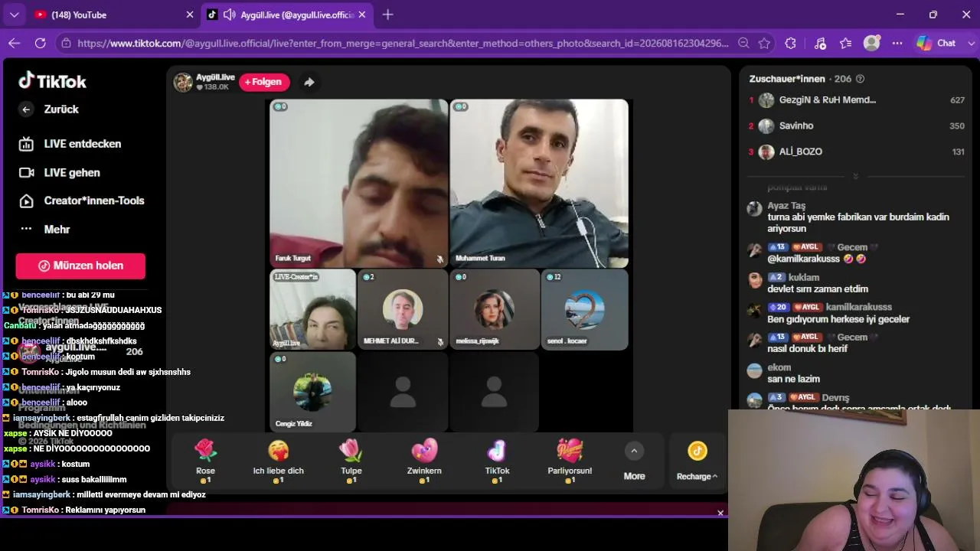Open browser settings and more menu
Image resolution: width=980 pixels, height=551 pixels.
pos(897,44)
